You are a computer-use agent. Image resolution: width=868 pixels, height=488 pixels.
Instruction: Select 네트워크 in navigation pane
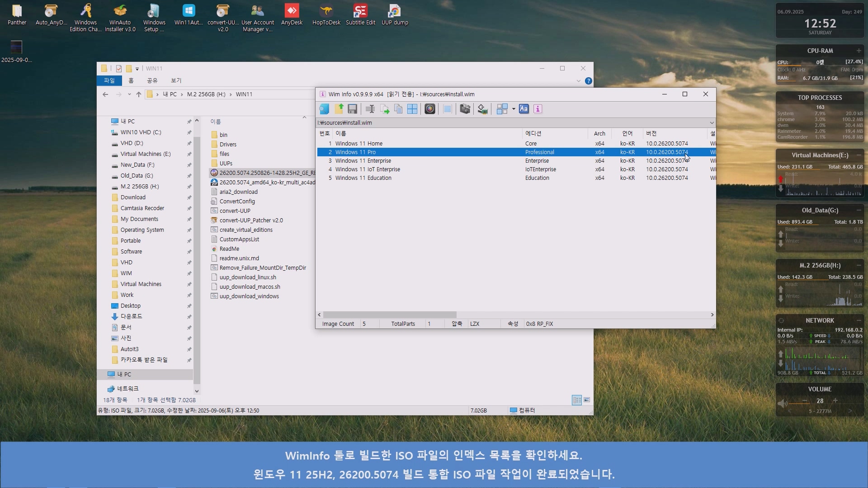pyautogui.click(x=127, y=389)
